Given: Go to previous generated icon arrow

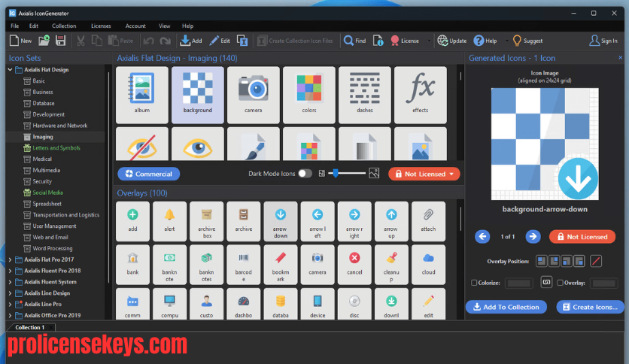Looking at the screenshot, I should coord(482,236).
